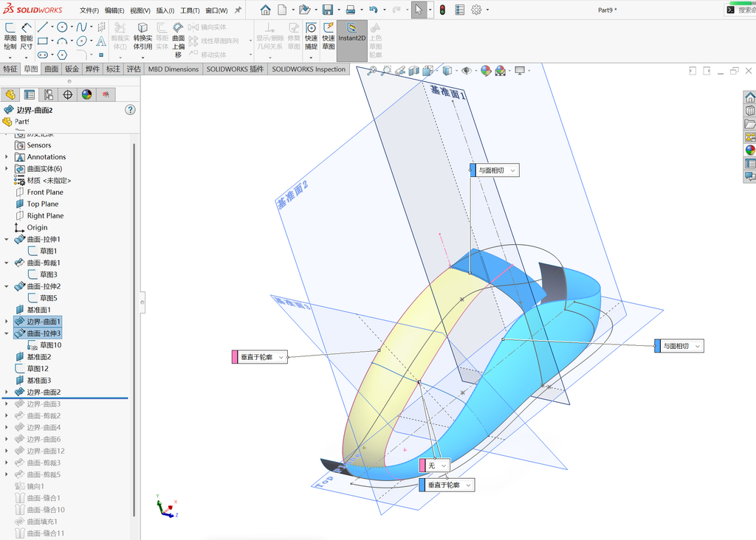Choose the Arc sketch tool
This screenshot has height=540, width=756.
pyautogui.click(x=62, y=41)
